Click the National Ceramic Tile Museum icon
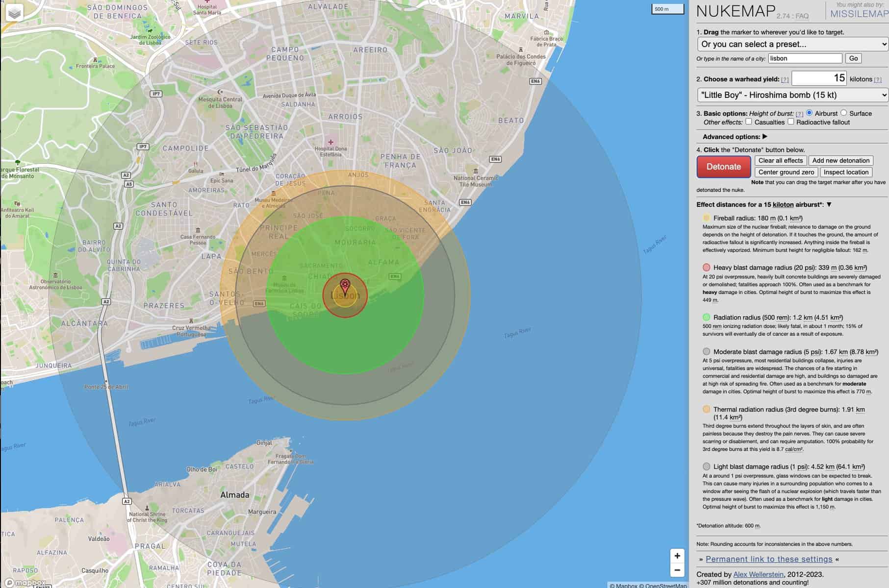 click(476, 171)
